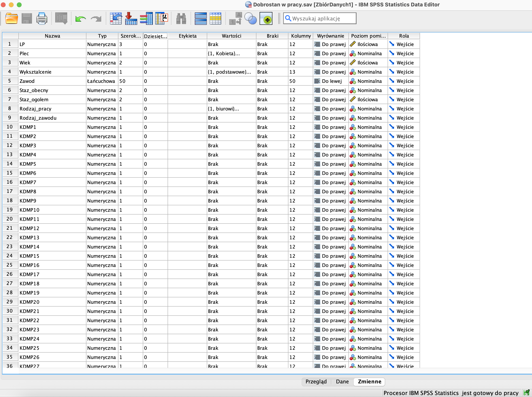Click the Nazwa column header
532x397 pixels.
[52, 36]
